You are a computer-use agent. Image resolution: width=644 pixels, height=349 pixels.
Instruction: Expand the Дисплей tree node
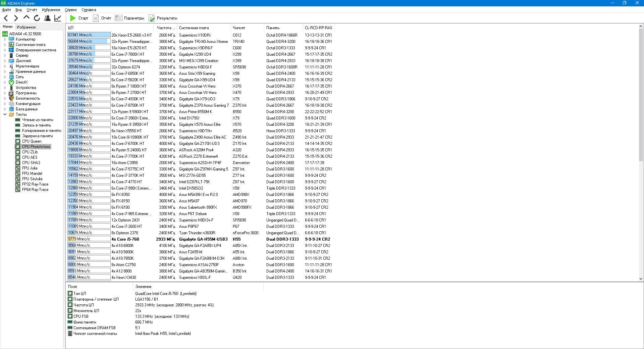5,61
